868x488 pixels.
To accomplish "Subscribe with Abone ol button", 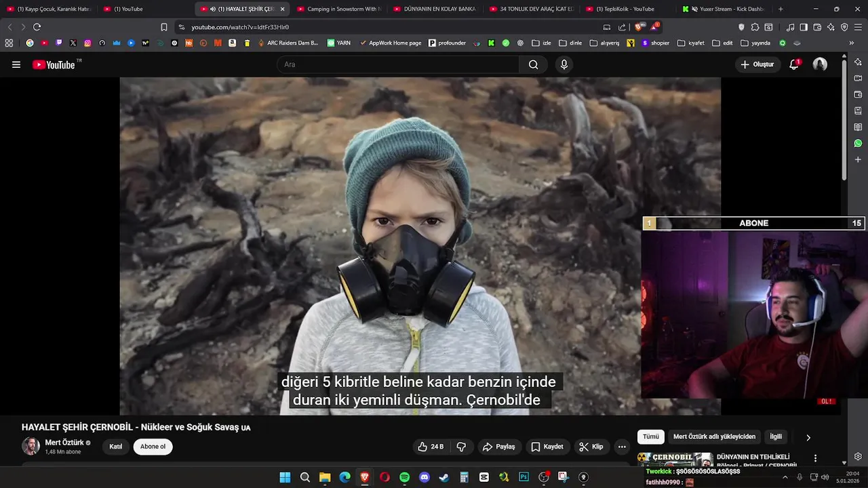I will pyautogui.click(x=153, y=447).
